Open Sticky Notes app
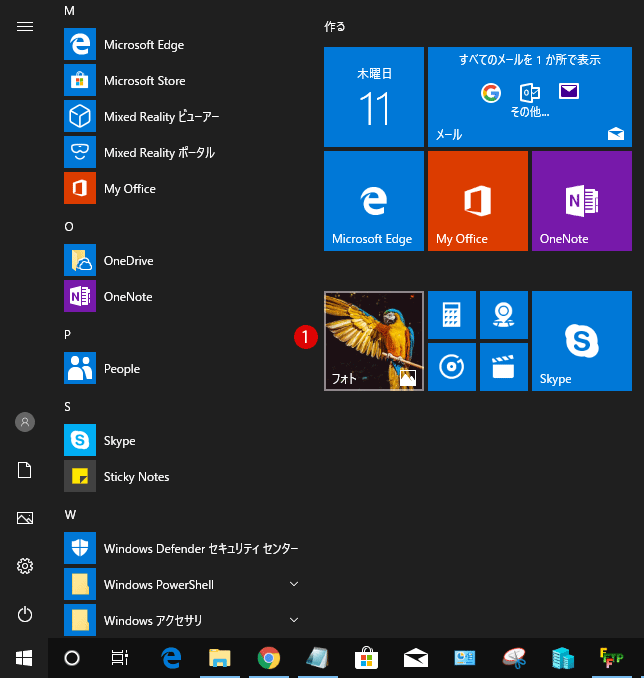The image size is (644, 678). tap(182, 476)
